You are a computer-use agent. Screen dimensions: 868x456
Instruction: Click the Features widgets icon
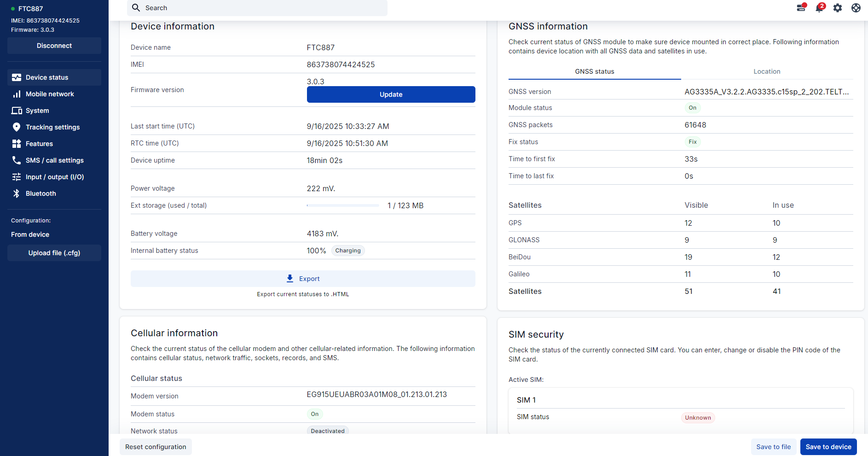click(17, 144)
